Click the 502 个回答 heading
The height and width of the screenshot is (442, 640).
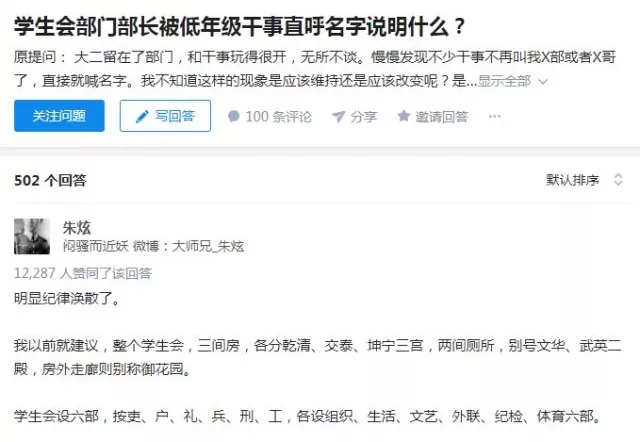(x=50, y=180)
